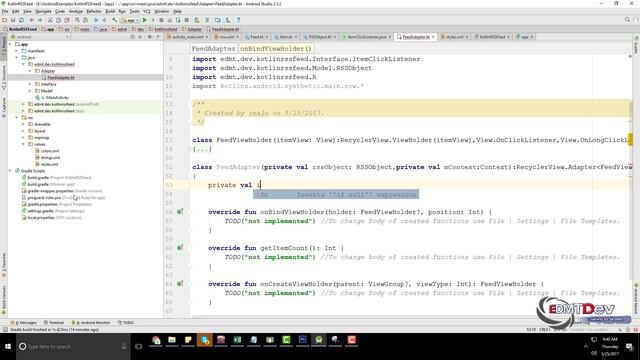Screen dimensions: 640x360
Task: Open the Android project view dropdown
Action: click(41, 37)
